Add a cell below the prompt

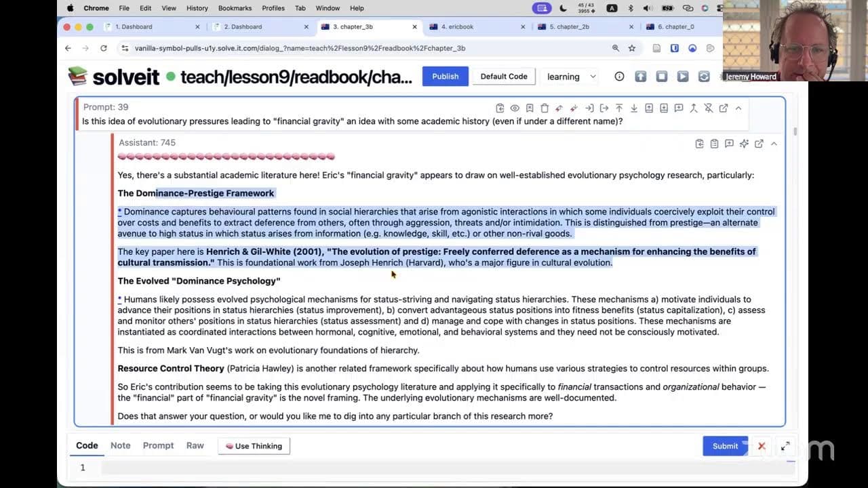(664, 108)
